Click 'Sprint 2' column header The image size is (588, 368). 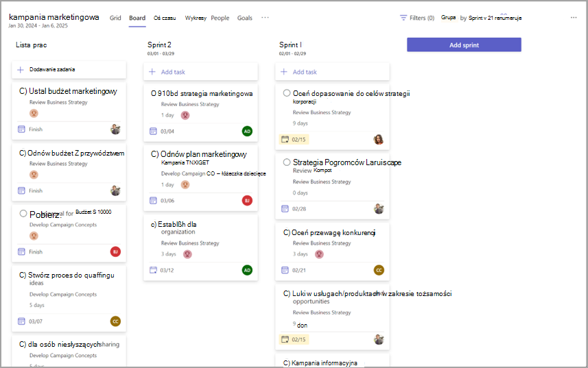coord(159,45)
